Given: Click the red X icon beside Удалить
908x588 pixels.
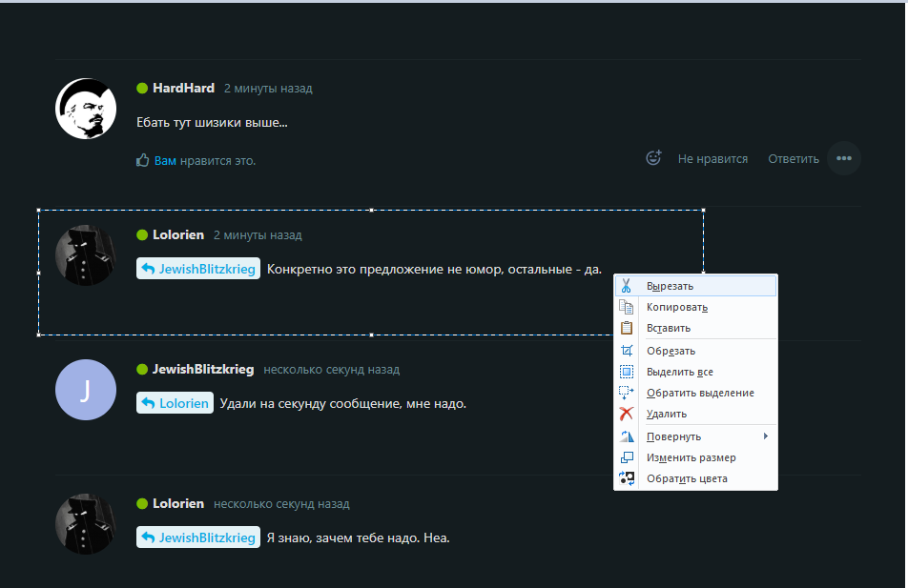Looking at the screenshot, I should pyautogui.click(x=626, y=414).
